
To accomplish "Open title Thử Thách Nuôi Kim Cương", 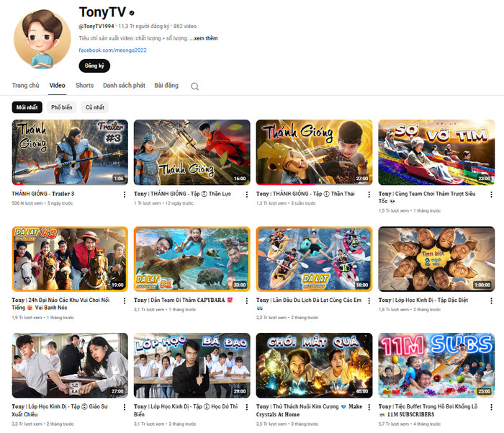I will click(309, 411).
